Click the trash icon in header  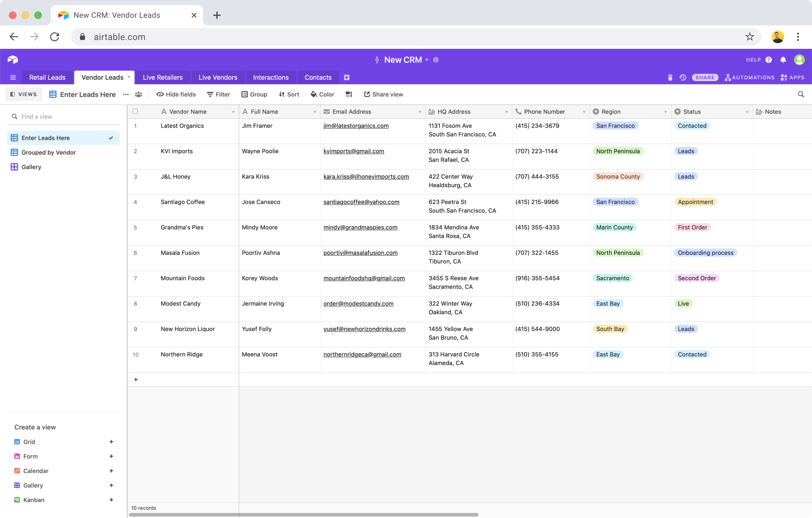point(670,77)
